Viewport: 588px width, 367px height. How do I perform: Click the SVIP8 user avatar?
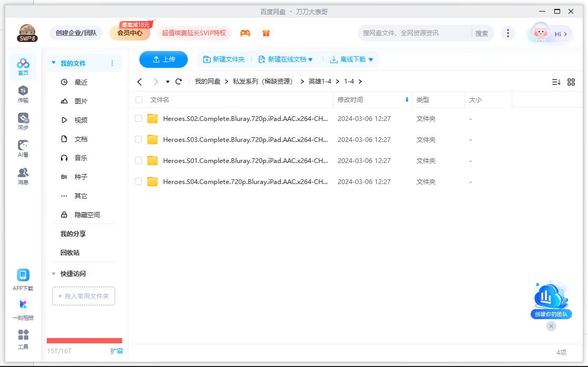[x=27, y=33]
